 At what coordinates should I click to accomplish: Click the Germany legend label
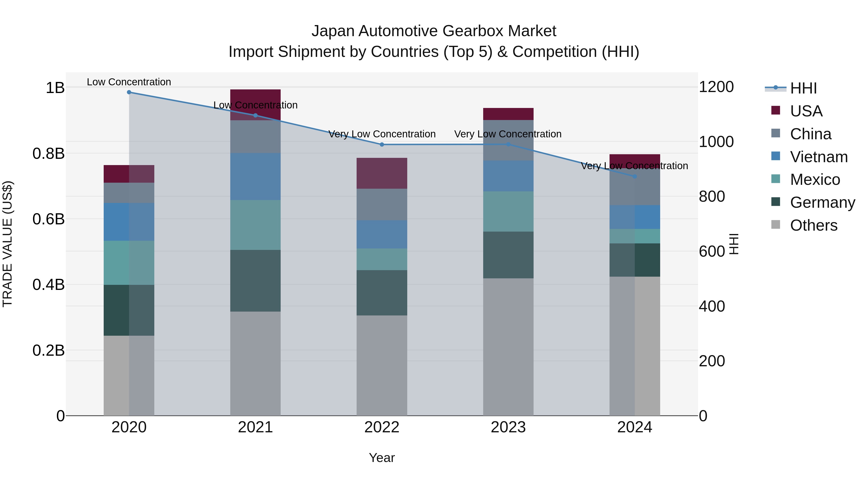click(x=822, y=202)
